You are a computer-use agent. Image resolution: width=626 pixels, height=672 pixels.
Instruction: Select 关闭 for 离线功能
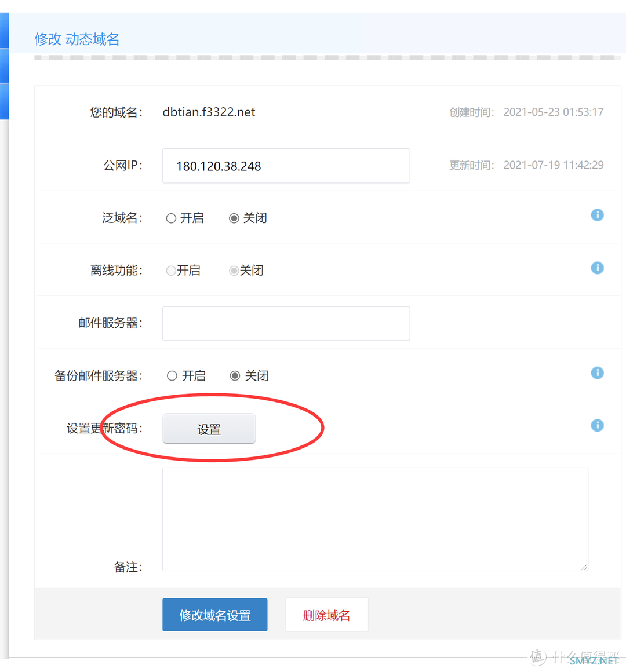pos(234,271)
